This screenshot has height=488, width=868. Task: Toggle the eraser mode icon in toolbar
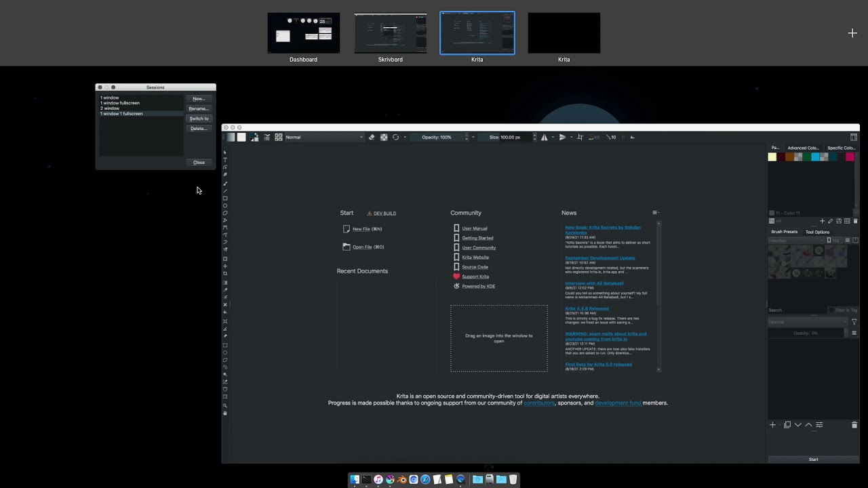point(372,138)
